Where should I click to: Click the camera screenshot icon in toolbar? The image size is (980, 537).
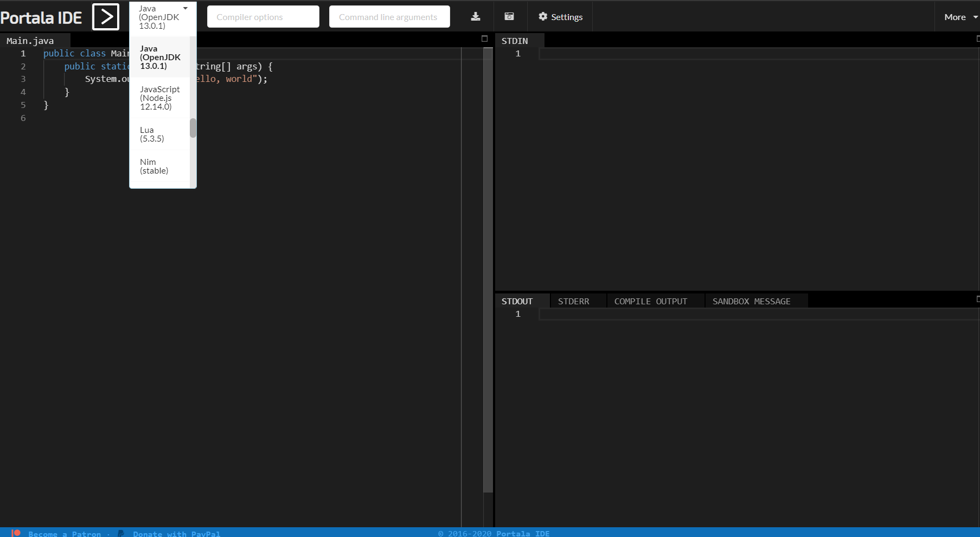click(509, 16)
